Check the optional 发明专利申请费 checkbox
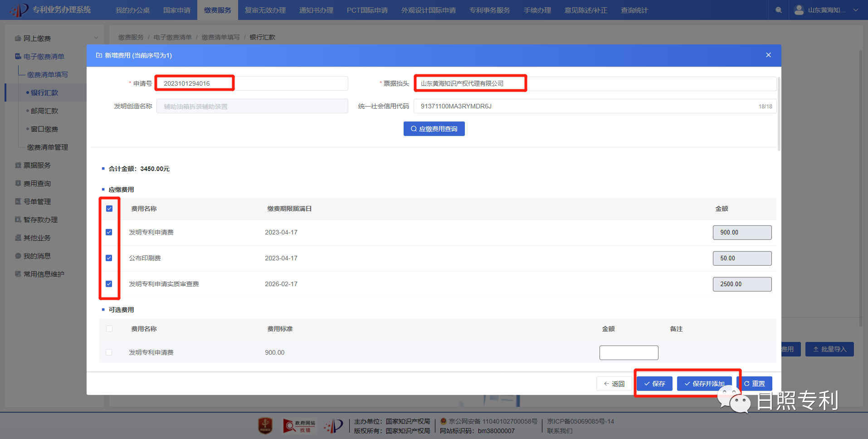The height and width of the screenshot is (439, 868). click(109, 352)
